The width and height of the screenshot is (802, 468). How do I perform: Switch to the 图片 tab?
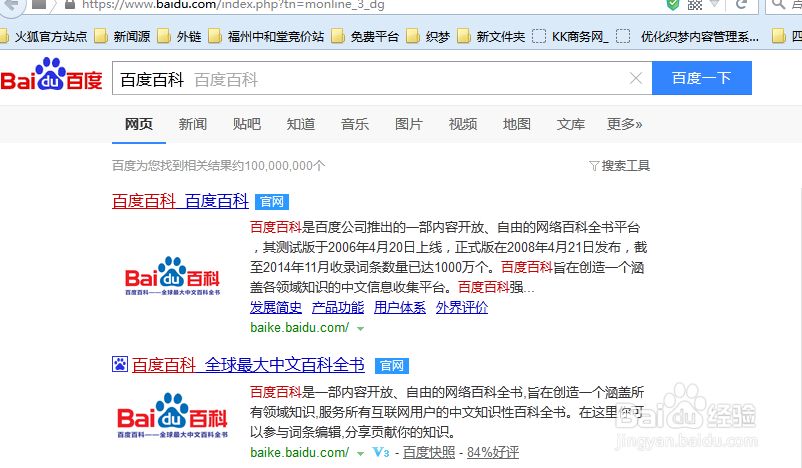click(409, 124)
